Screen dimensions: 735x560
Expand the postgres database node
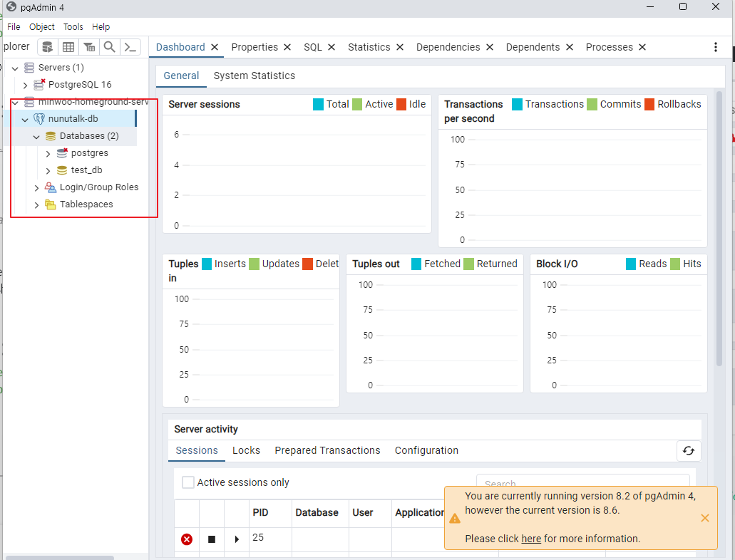point(48,154)
